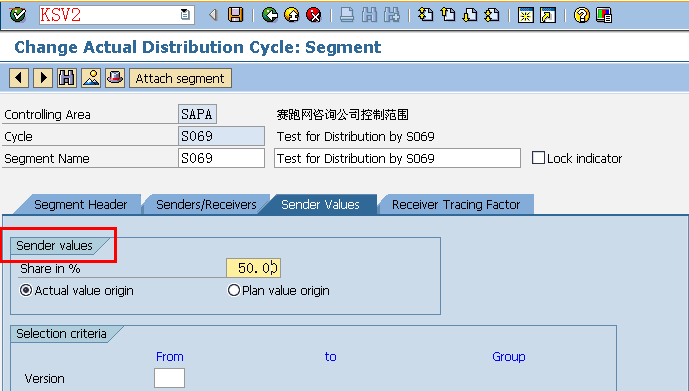The width and height of the screenshot is (689, 391).
Task: Toggle the Lock indicator checkbox
Action: tap(538, 158)
